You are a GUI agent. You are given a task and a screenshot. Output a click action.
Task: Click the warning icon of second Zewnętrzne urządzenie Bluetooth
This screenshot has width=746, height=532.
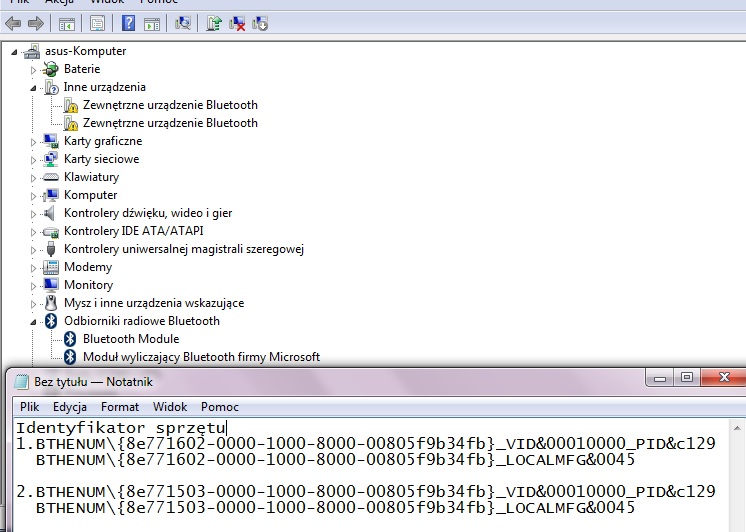point(70,123)
